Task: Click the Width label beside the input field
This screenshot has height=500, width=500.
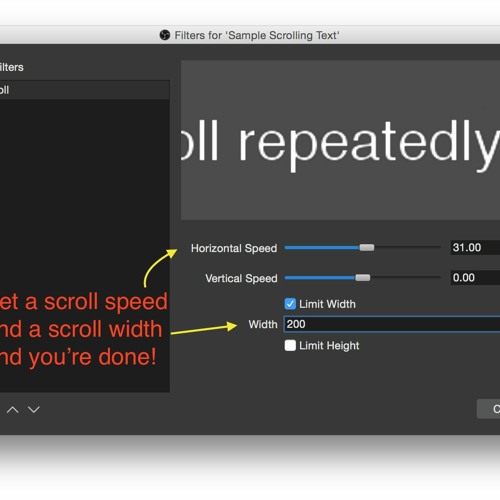Action: (263, 324)
